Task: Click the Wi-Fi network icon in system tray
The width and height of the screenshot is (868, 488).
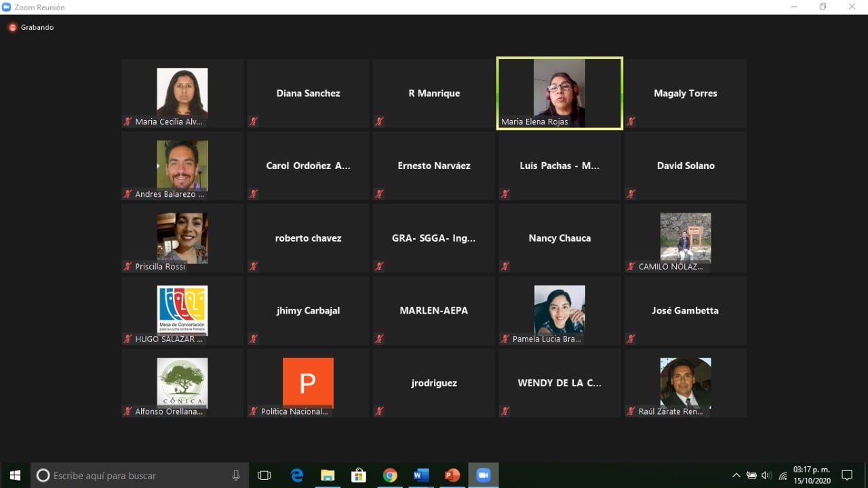Action: coord(783,476)
